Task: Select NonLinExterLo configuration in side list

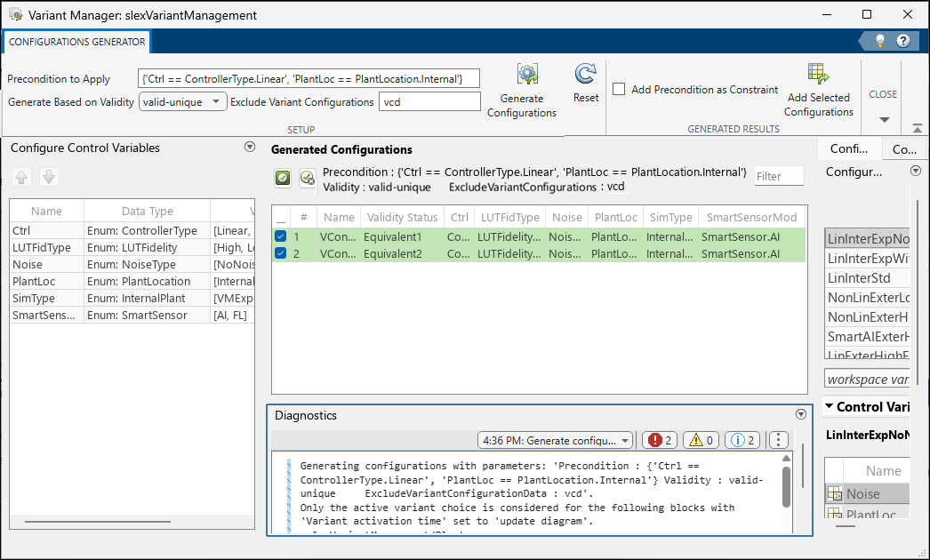Action: (867, 298)
